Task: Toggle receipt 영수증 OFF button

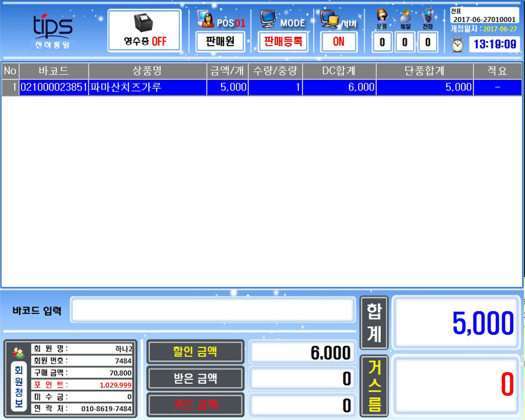Action: [x=145, y=41]
